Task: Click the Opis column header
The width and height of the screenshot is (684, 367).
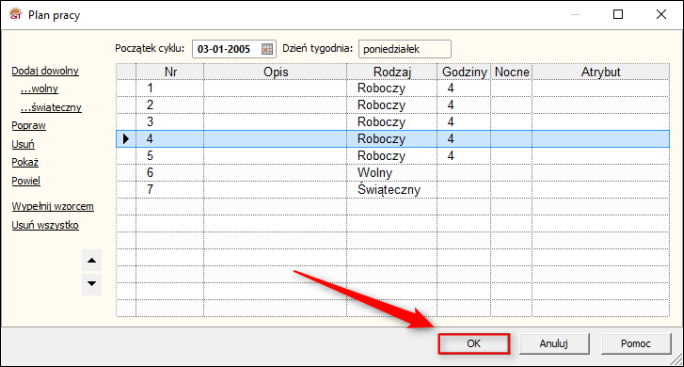Action: 275,72
